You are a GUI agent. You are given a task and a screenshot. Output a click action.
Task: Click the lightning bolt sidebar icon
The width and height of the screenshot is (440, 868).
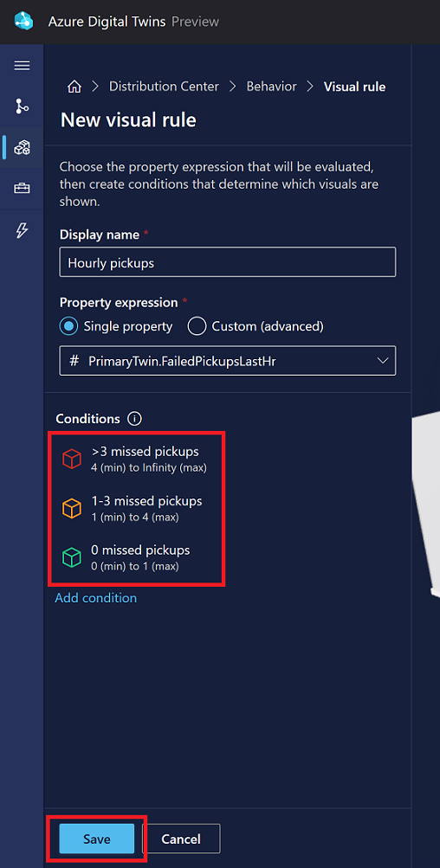coord(22,230)
